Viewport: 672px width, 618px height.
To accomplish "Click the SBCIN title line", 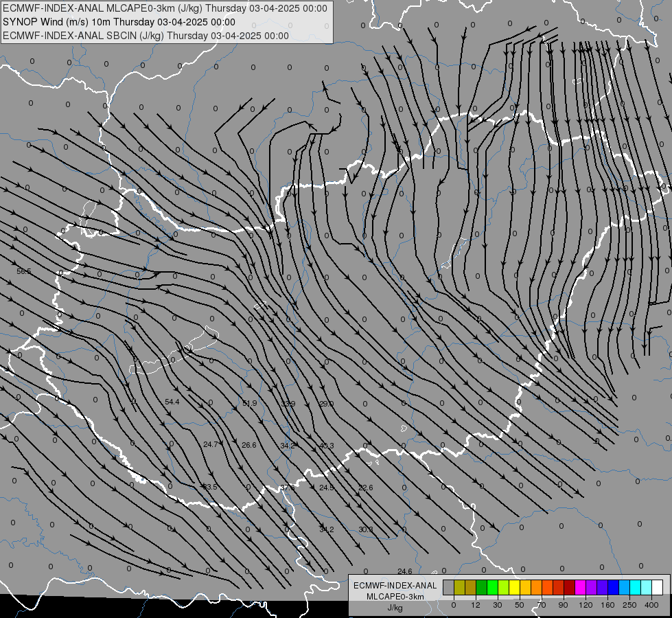I will pyautogui.click(x=146, y=36).
